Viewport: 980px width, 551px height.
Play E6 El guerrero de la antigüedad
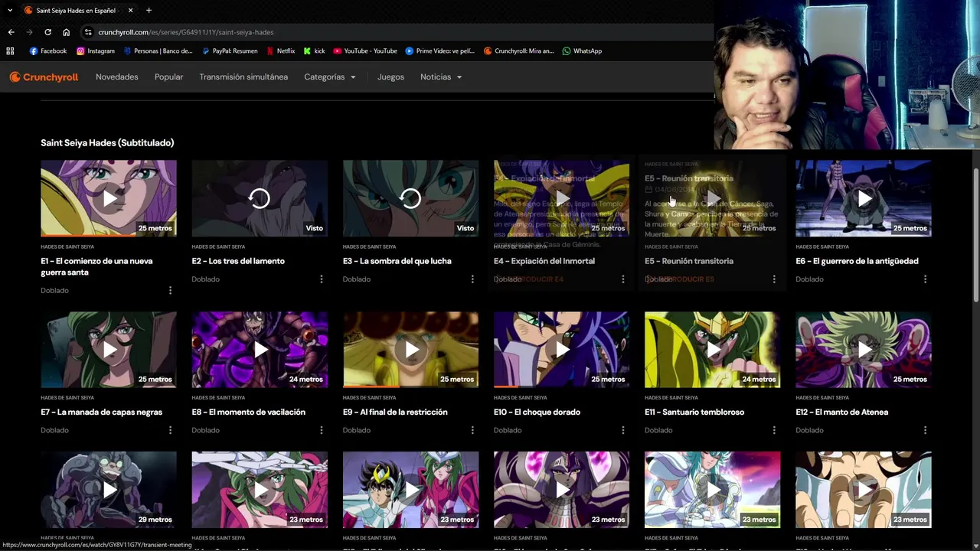[x=864, y=198]
